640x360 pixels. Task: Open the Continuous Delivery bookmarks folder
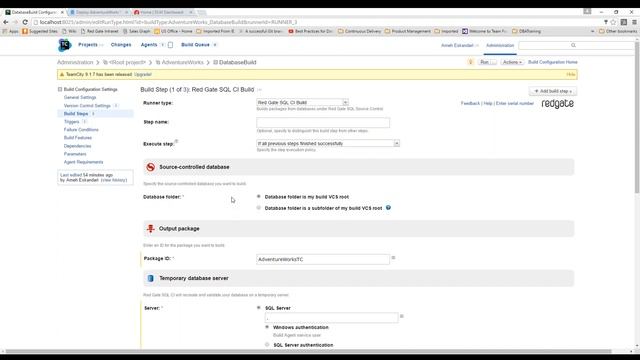click(359, 31)
